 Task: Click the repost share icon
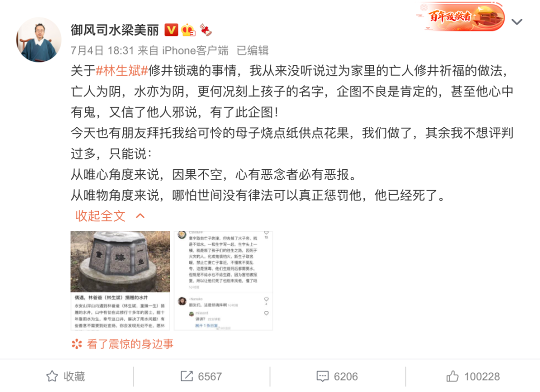186,376
